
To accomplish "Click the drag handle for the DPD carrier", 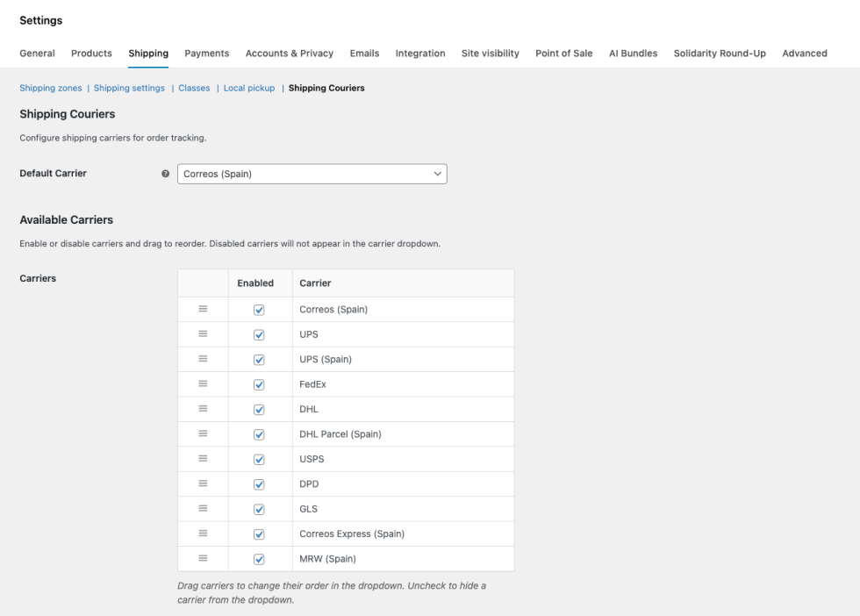I will click(x=203, y=483).
